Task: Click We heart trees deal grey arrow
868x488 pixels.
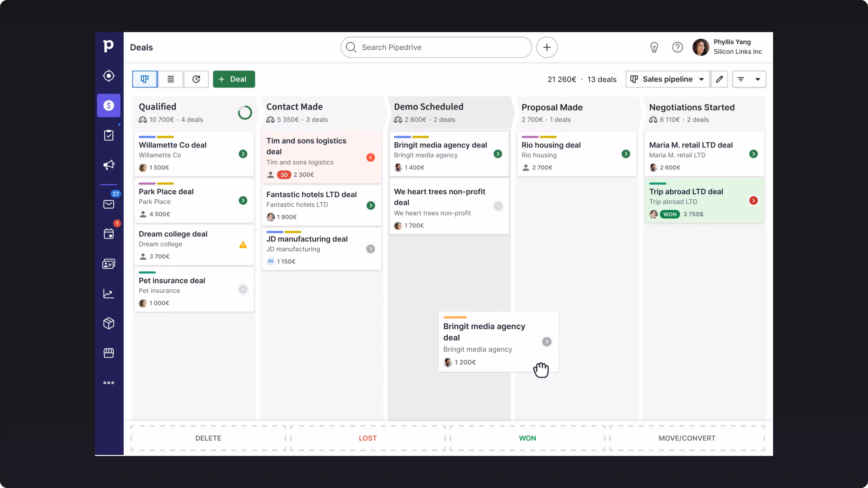Action: [498, 206]
